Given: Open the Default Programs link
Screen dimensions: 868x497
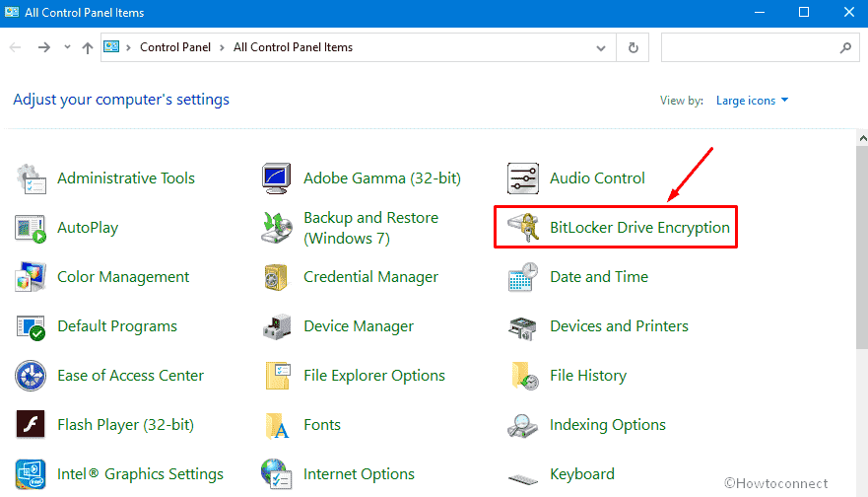Looking at the screenshot, I should coord(117,326).
